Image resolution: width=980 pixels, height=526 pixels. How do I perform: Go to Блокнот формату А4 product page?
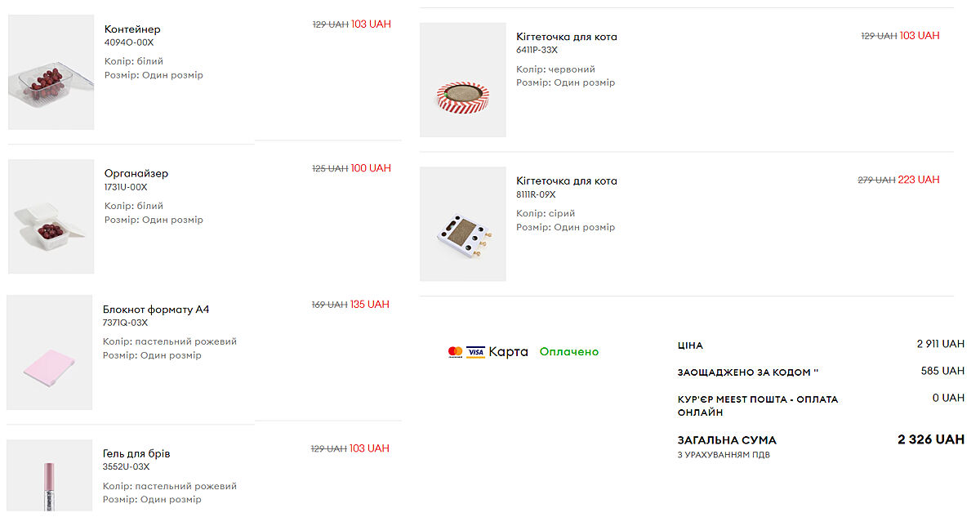tap(156, 310)
